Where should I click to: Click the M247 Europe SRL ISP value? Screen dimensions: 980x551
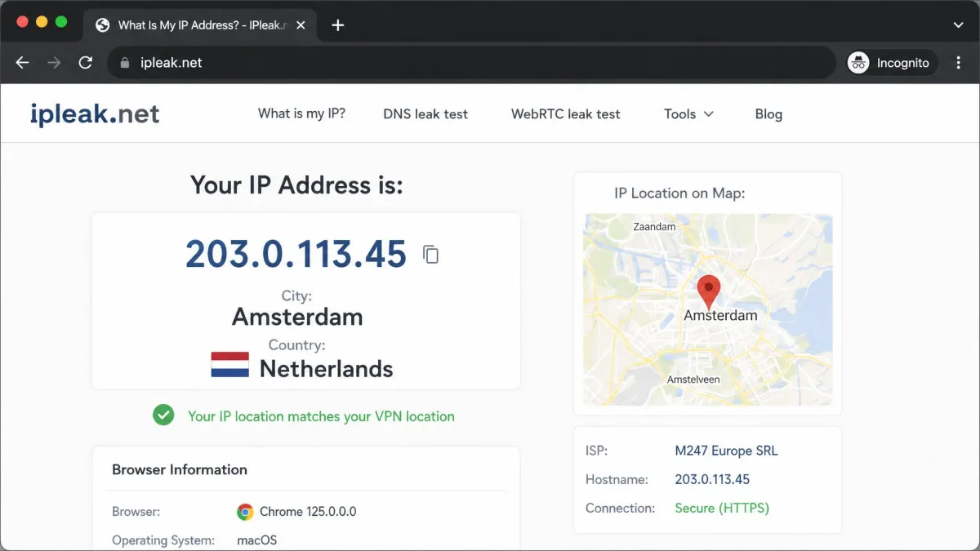point(726,451)
